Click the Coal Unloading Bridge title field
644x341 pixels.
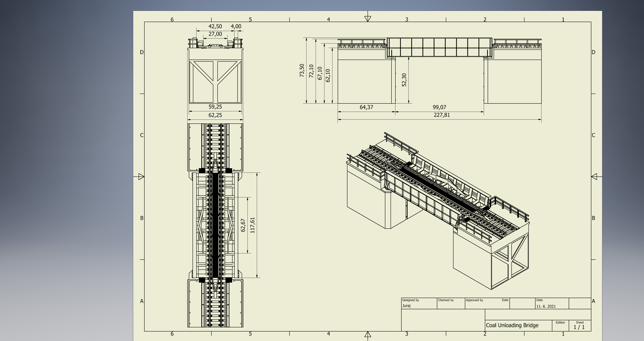[x=512, y=325]
